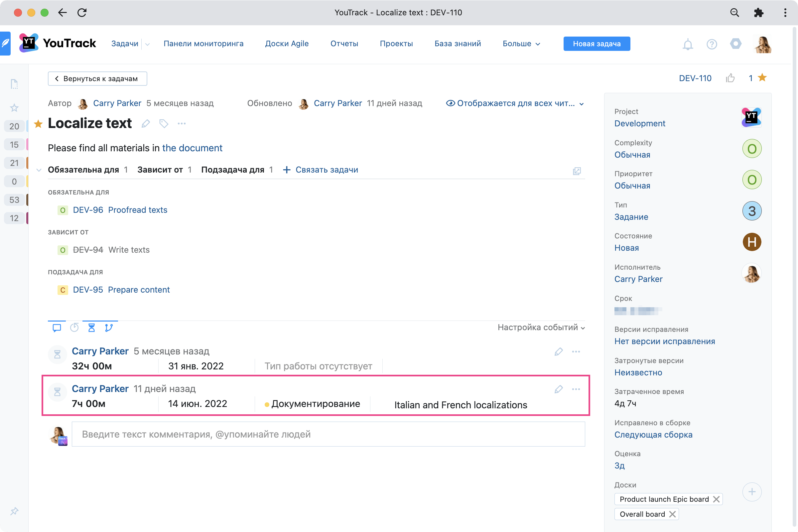This screenshot has width=798, height=532.
Task: Open visibility dropdown for all readers
Action: pyautogui.click(x=515, y=103)
